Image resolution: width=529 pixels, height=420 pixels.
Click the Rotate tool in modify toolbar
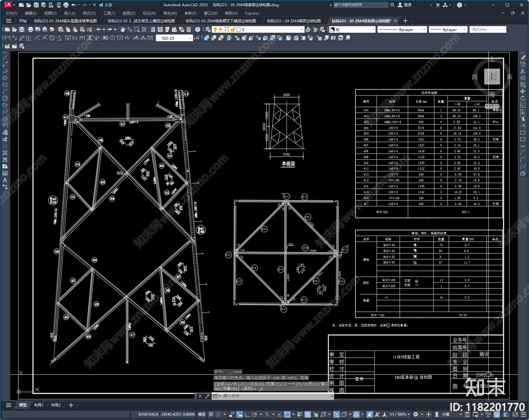(523, 98)
